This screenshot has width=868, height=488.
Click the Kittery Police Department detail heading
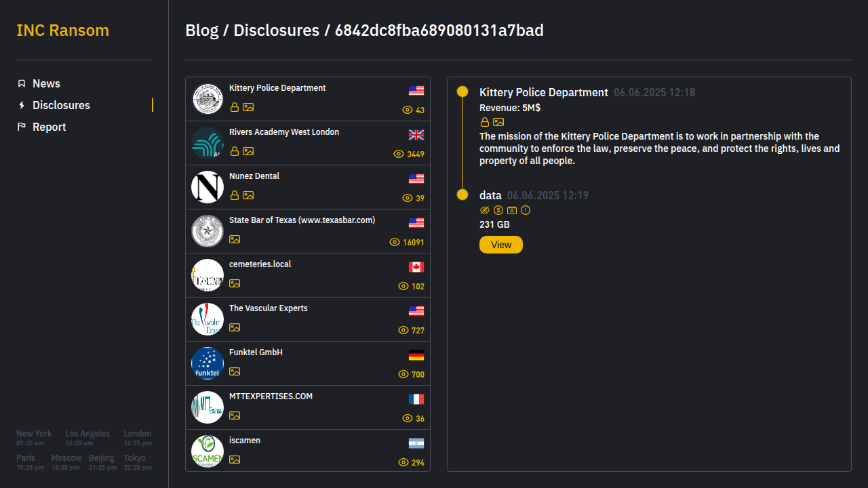544,92
